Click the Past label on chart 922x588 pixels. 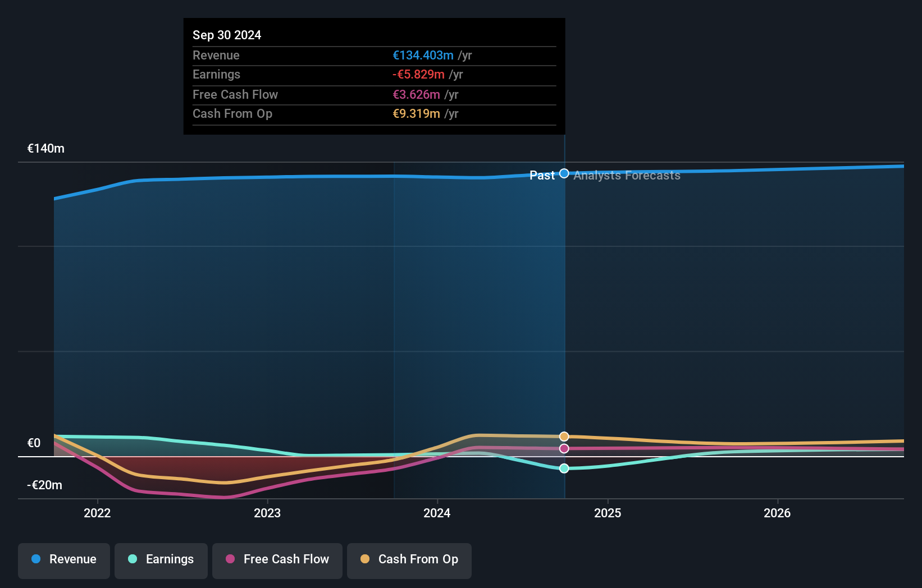click(x=542, y=176)
